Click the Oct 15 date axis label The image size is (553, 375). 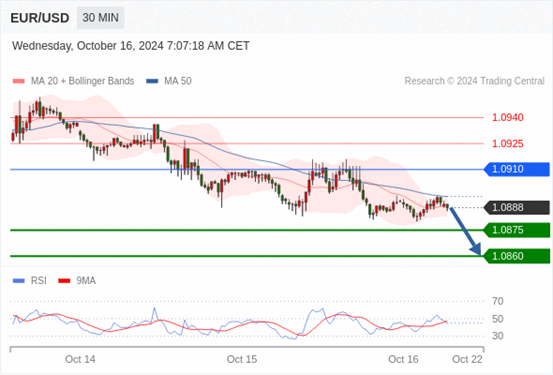(x=242, y=359)
